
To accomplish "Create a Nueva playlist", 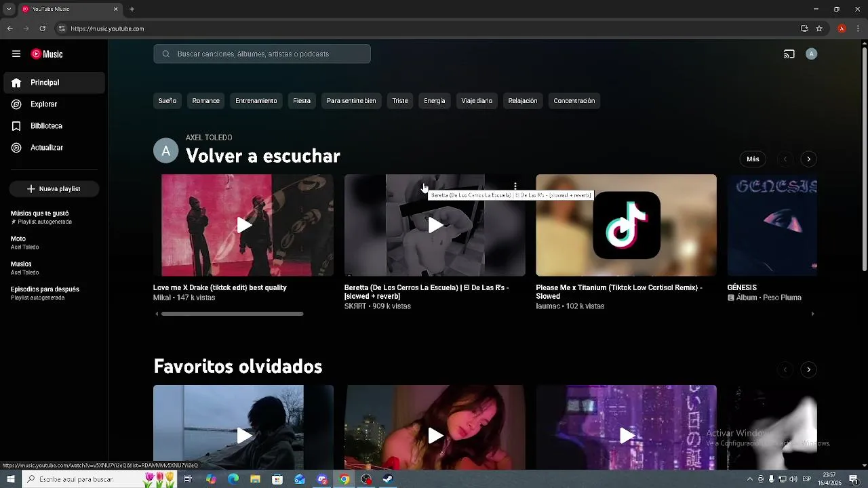I will pos(54,189).
